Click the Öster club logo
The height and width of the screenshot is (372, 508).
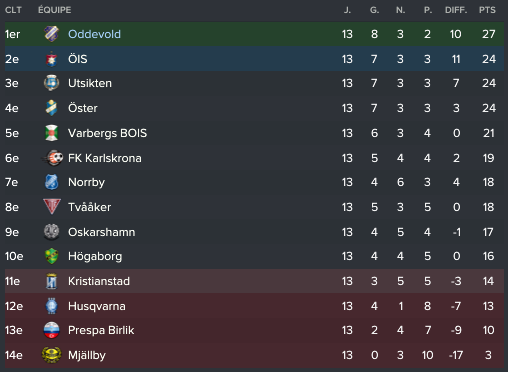pos(52,108)
